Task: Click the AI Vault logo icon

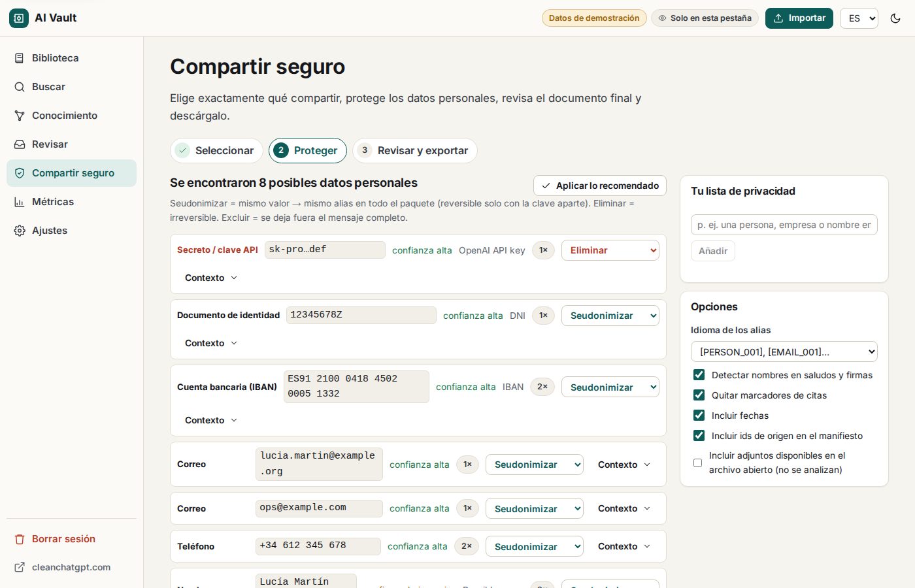Action: (19, 18)
